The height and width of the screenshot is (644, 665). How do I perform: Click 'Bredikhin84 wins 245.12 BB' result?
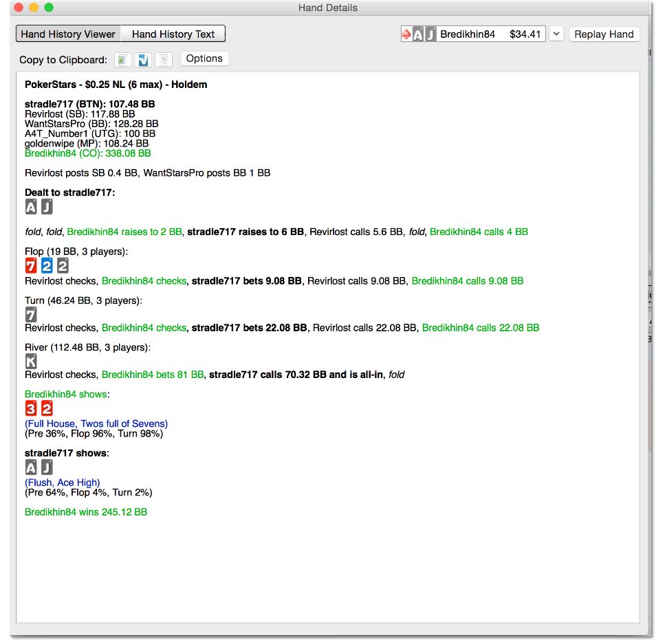tap(86, 512)
